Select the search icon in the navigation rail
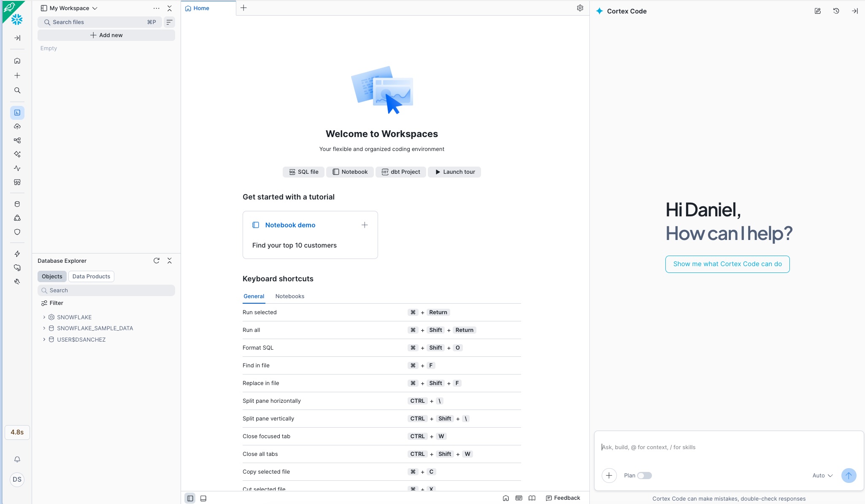The height and width of the screenshot is (504, 865). pos(17,90)
